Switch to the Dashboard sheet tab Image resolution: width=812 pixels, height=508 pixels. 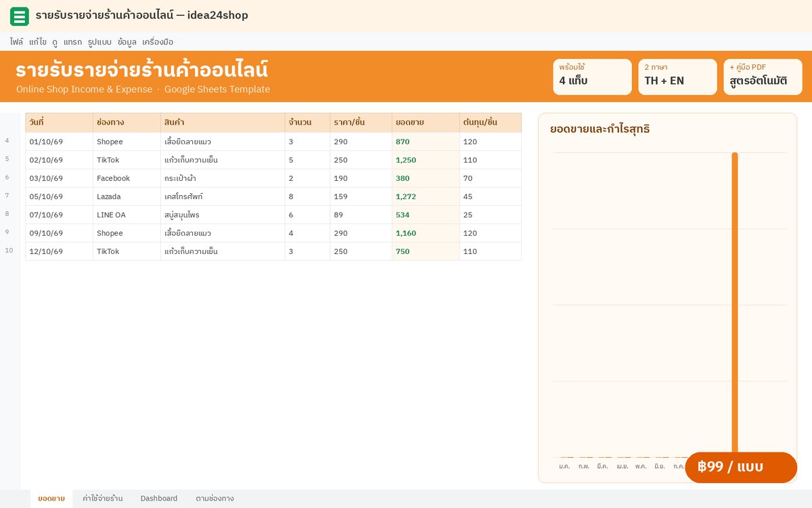[159, 499]
